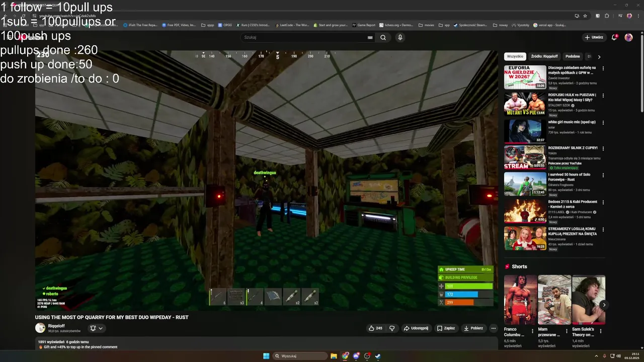Like the video with 245 likes
Image resolution: width=644 pixels, height=362 pixels.
pyautogui.click(x=375, y=328)
